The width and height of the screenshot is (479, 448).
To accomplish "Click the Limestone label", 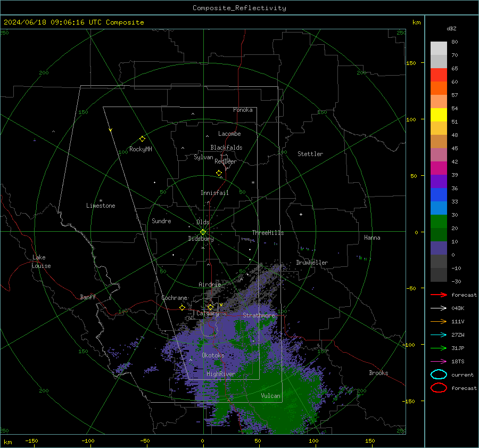I will pyautogui.click(x=101, y=206).
